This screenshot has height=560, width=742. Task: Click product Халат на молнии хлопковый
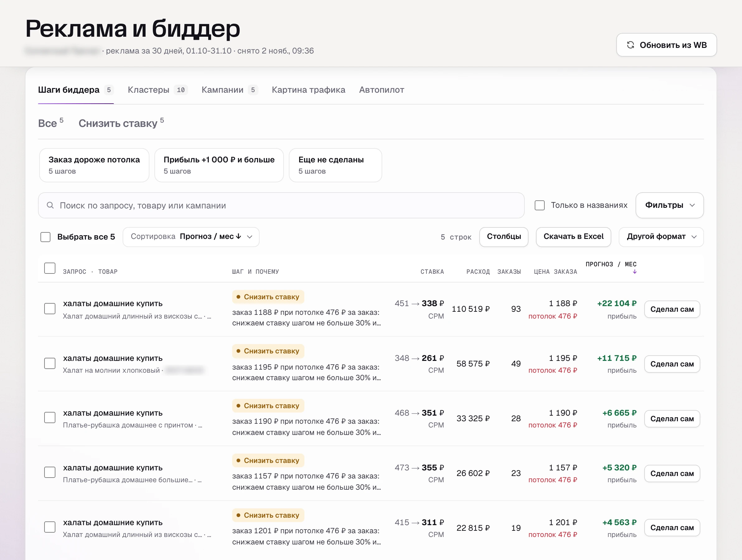[111, 370]
